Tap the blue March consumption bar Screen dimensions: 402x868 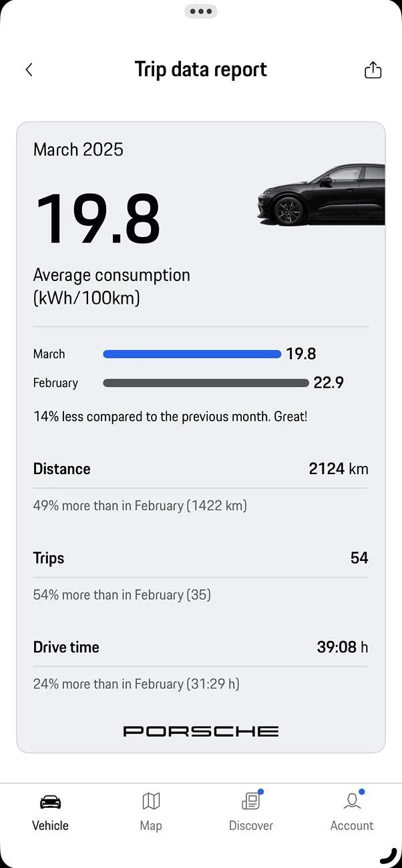[x=192, y=354]
